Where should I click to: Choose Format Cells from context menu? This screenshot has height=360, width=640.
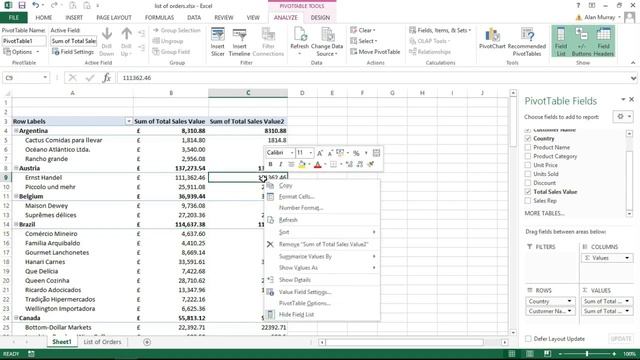pyautogui.click(x=296, y=197)
